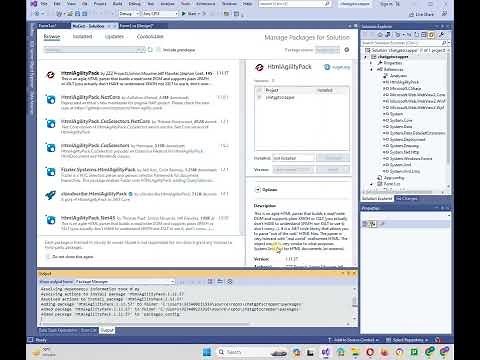This screenshot has height=360, width=480.
Task: Refresh the NuGet package search results
Action: [150, 50]
